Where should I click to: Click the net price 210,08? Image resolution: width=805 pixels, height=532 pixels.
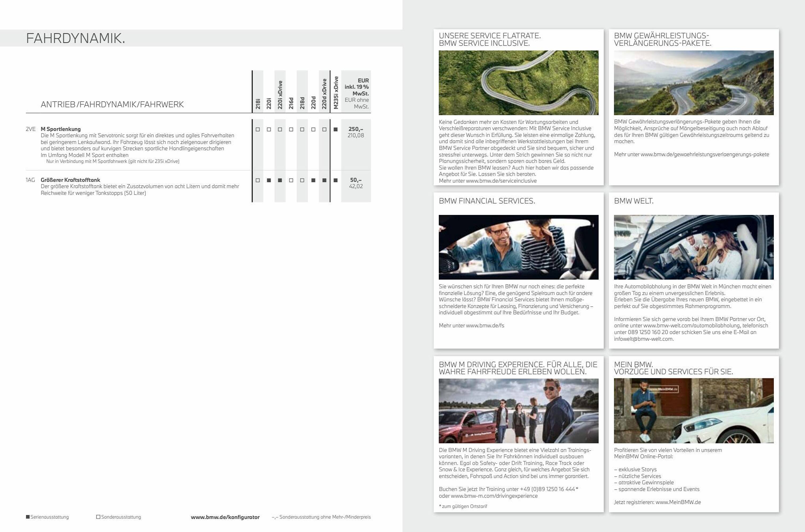[x=356, y=135]
